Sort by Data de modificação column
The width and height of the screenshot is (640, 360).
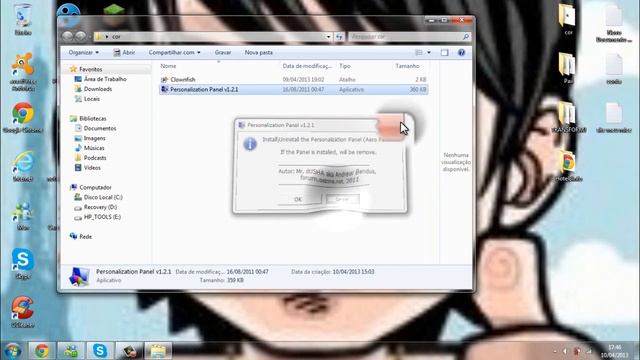(307, 66)
